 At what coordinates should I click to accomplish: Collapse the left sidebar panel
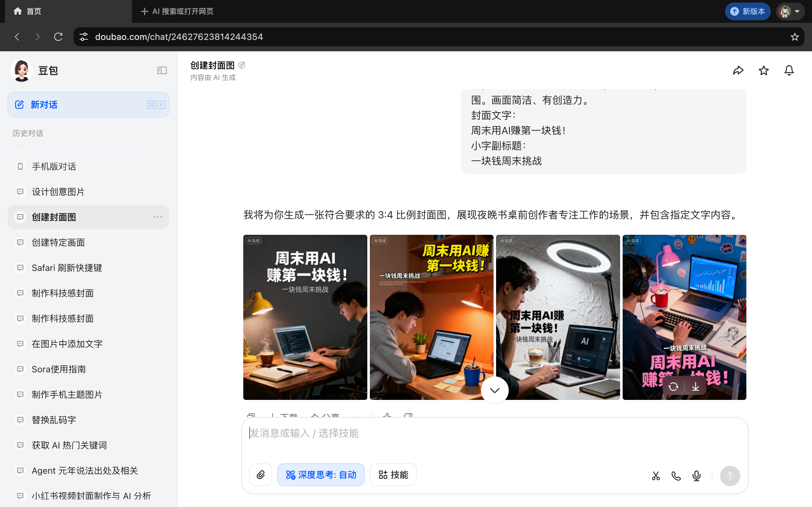pos(162,70)
